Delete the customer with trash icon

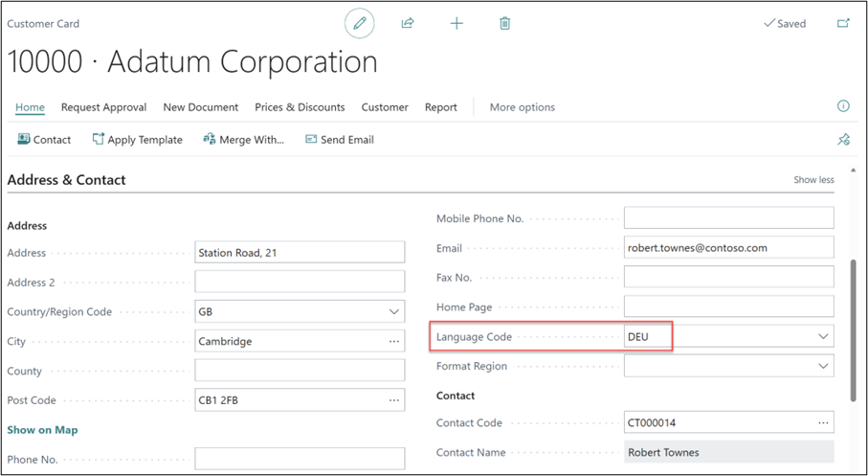pos(505,23)
